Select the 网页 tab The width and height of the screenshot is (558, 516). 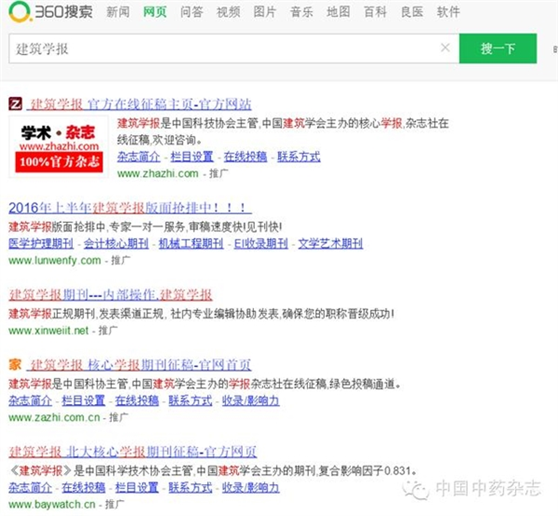point(155,12)
